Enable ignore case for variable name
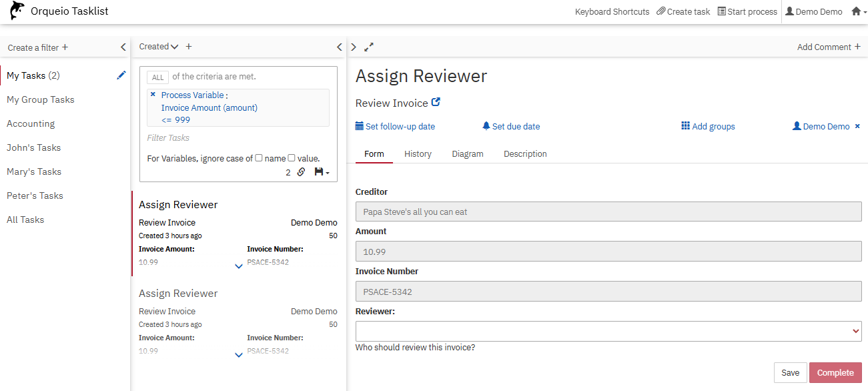 click(x=259, y=158)
